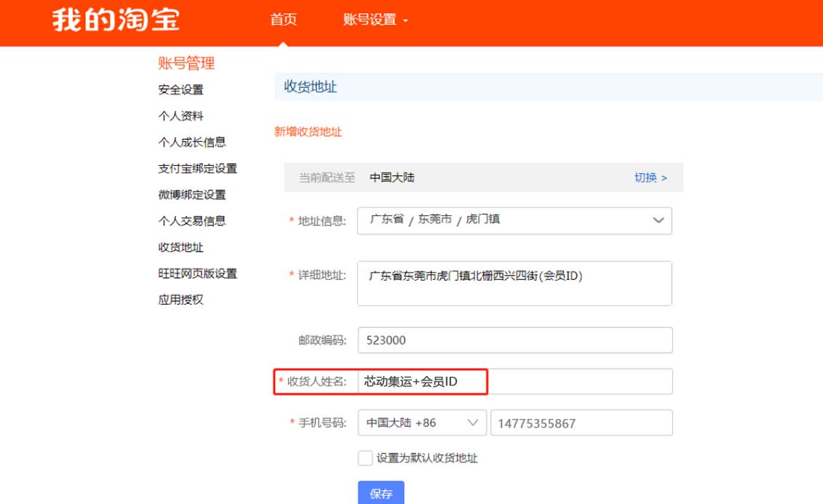Click the 切换 > link
823x504 pixels.
coord(651,177)
